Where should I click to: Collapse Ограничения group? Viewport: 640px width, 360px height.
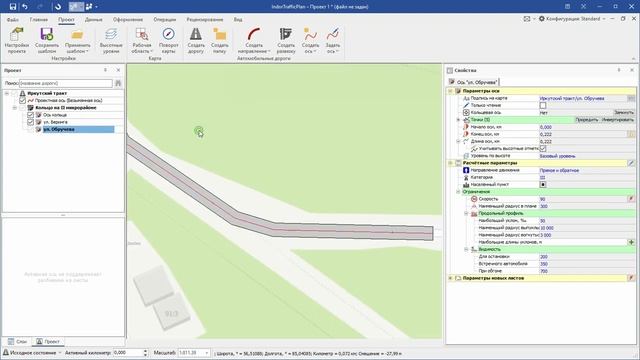point(458,192)
